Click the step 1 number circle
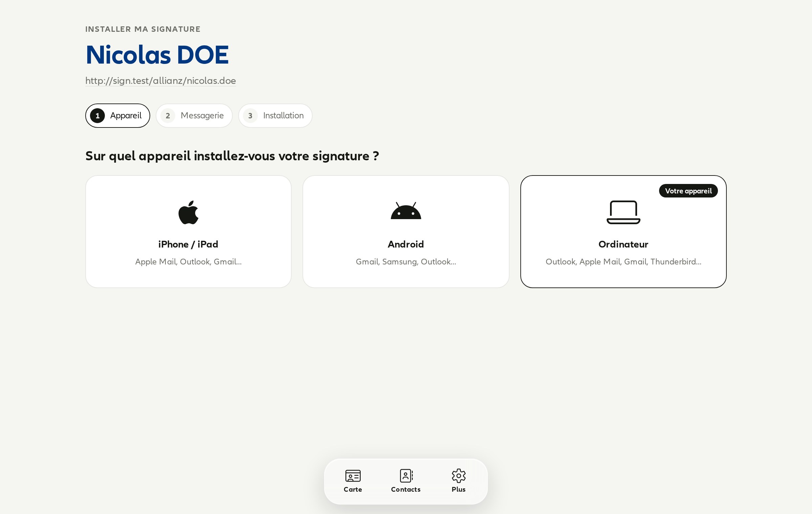This screenshot has width=812, height=514. point(97,116)
